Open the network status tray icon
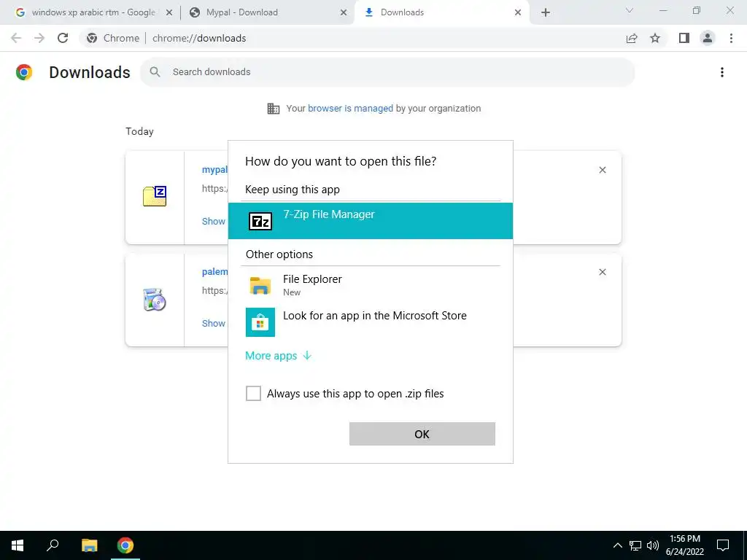 (635, 545)
